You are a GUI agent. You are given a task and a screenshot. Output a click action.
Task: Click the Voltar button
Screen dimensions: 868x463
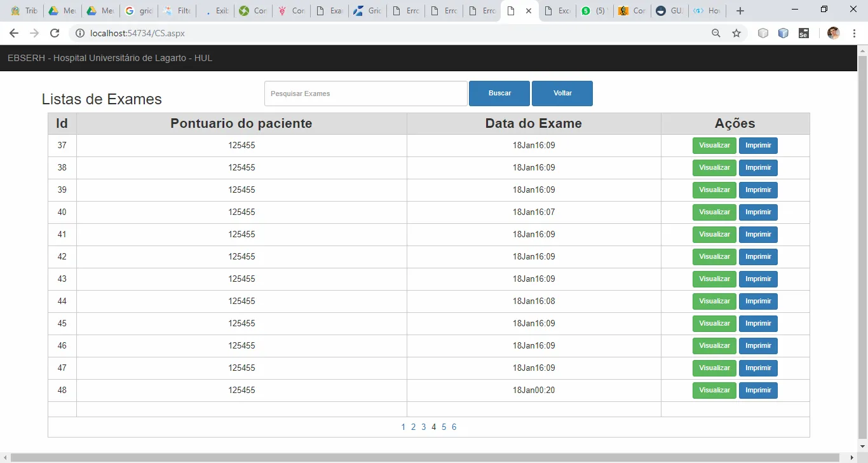(562, 93)
